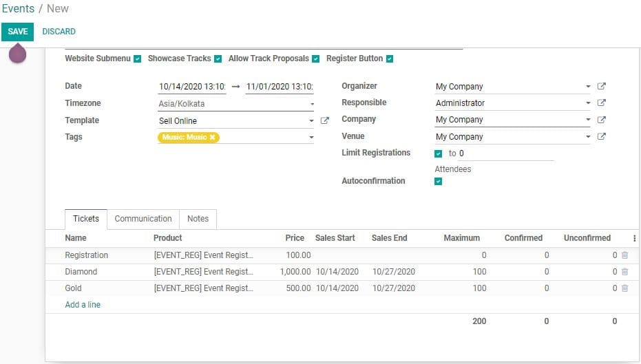Toggle the Autoconfirmation checkbox

tap(439, 182)
